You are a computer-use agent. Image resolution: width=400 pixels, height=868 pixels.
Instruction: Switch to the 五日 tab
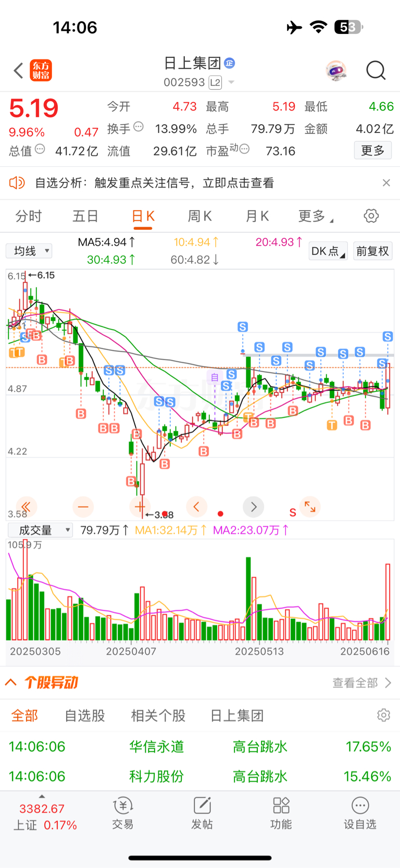(x=85, y=216)
